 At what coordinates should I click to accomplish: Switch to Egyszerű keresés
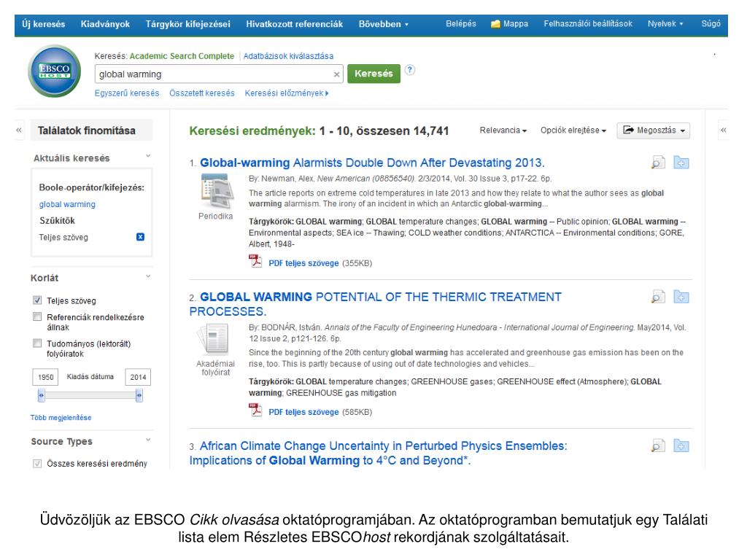127,93
